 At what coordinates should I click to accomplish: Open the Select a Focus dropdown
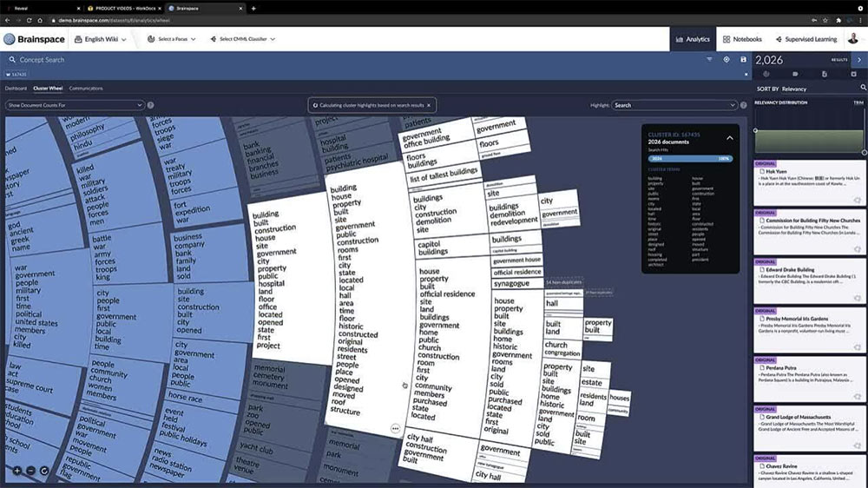[x=172, y=39]
